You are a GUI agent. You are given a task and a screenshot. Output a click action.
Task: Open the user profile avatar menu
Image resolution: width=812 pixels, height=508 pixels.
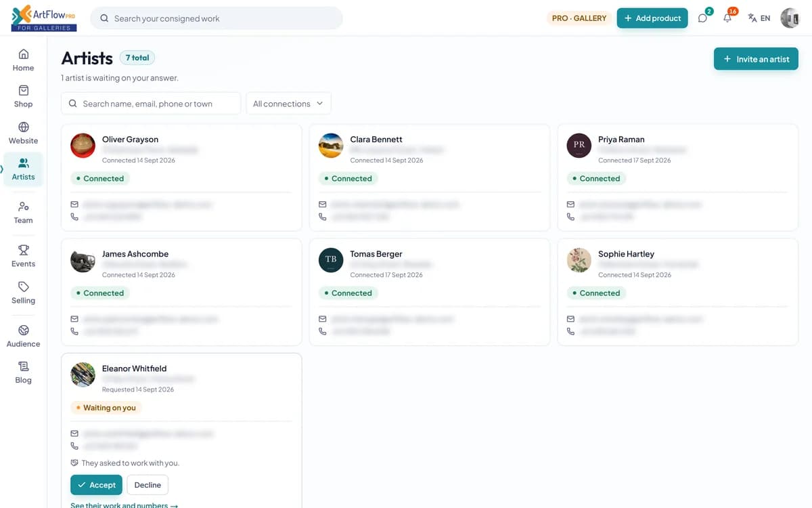click(x=790, y=18)
